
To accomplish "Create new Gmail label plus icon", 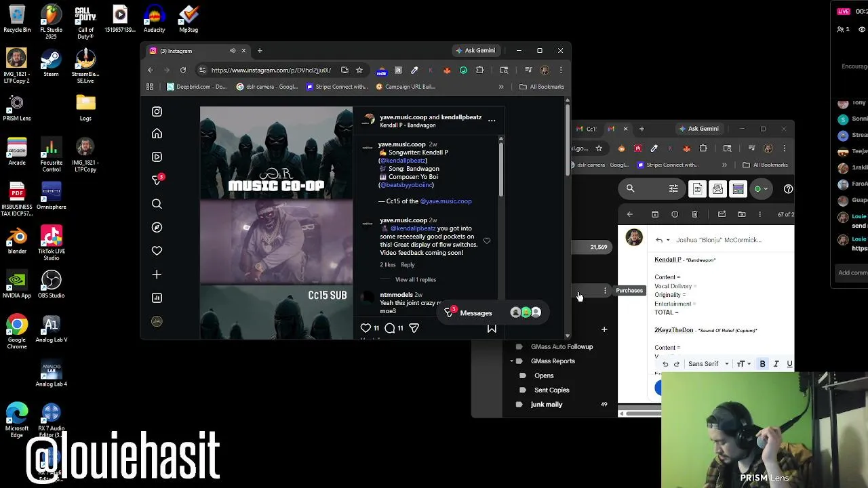I will pyautogui.click(x=604, y=329).
